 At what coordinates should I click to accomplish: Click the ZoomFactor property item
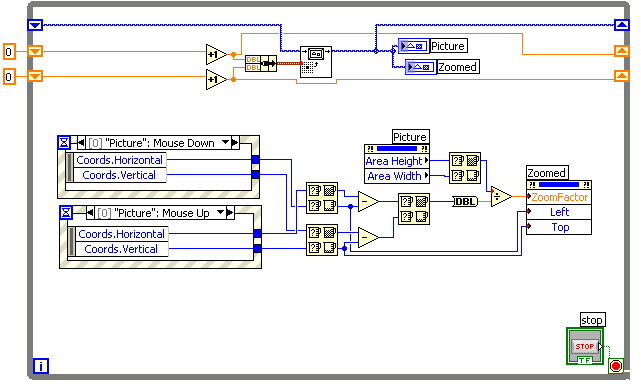(x=559, y=197)
